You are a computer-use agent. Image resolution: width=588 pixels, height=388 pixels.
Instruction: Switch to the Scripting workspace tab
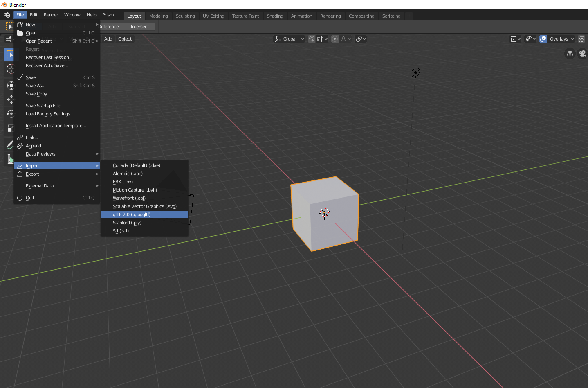coord(391,16)
